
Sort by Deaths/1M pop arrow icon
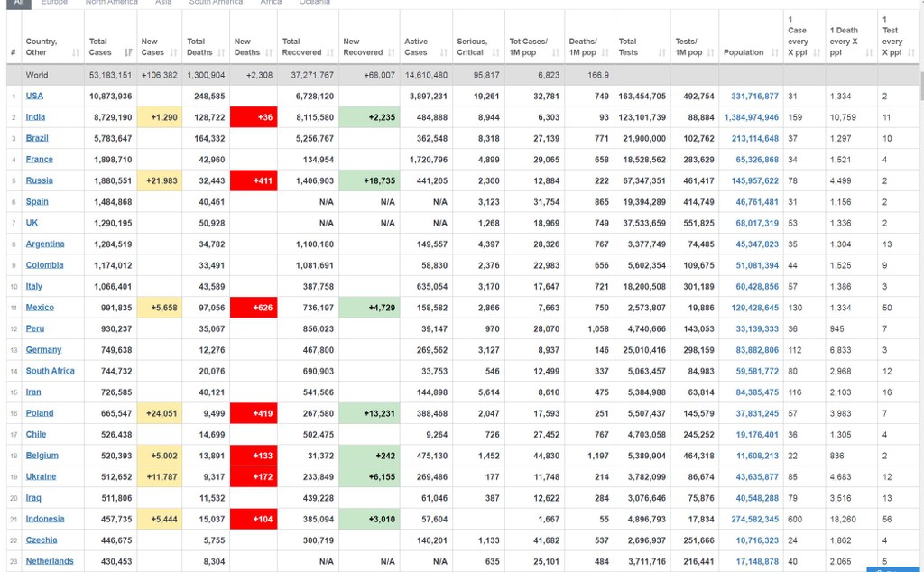(605, 53)
